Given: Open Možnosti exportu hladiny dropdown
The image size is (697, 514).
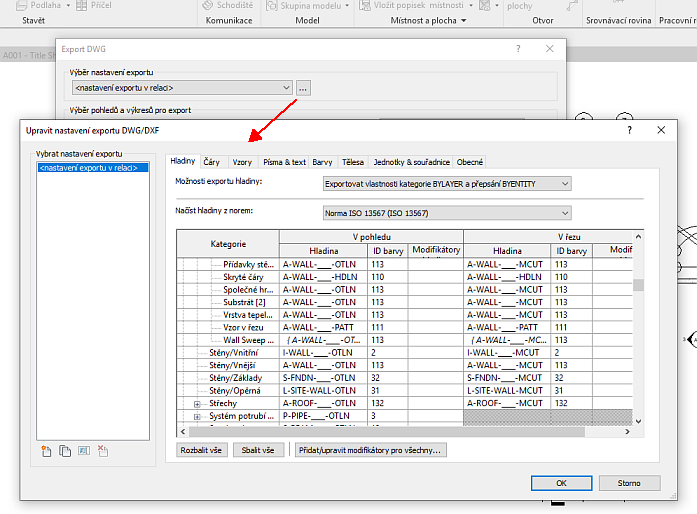Looking at the screenshot, I should tap(447, 184).
